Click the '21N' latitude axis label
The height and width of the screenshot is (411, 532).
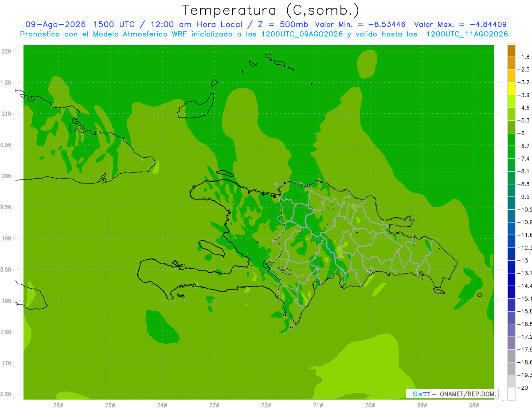(7, 114)
